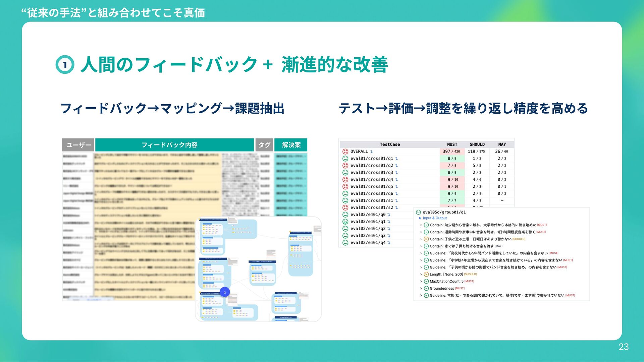Expand the Guideline 高校時代から5年間 row chevron

tap(421, 253)
